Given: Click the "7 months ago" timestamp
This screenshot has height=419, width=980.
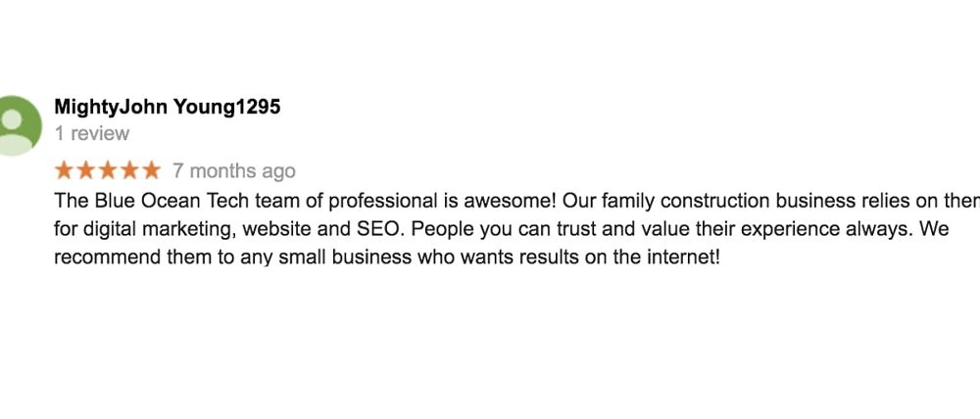Looking at the screenshot, I should click(234, 171).
